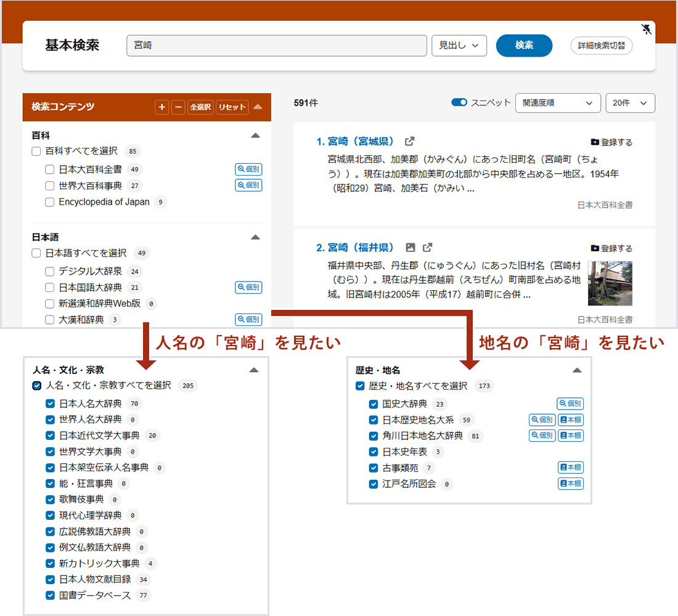This screenshot has width=678, height=616.
Task: Uncheck the 日本史年表 checkbox
Action: click(x=374, y=452)
